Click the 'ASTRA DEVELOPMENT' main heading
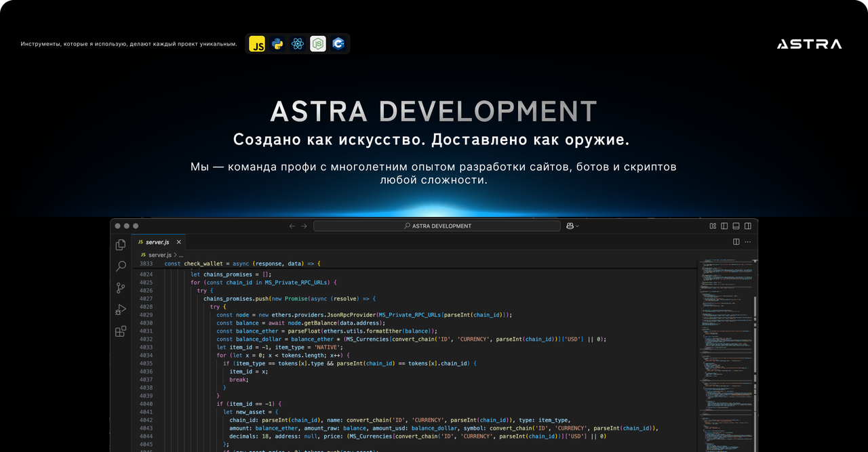 pos(434,111)
